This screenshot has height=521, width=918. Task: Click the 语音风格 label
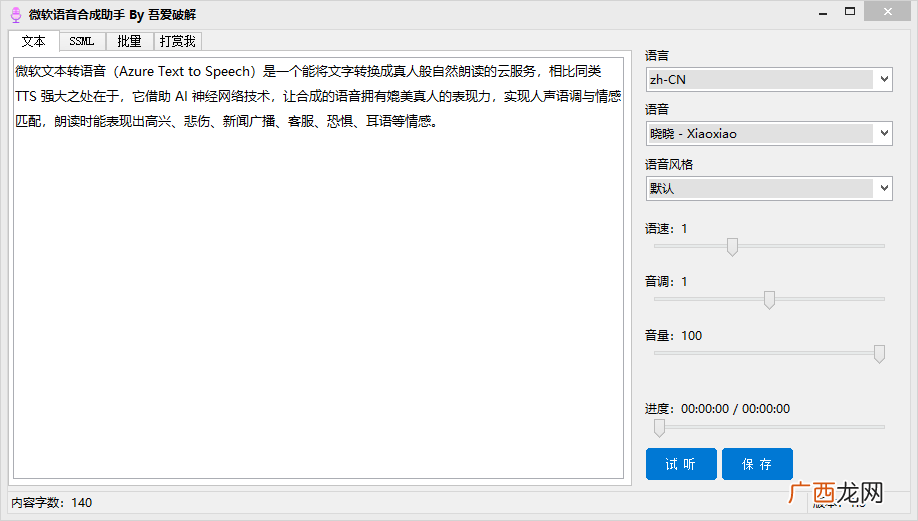tap(669, 164)
